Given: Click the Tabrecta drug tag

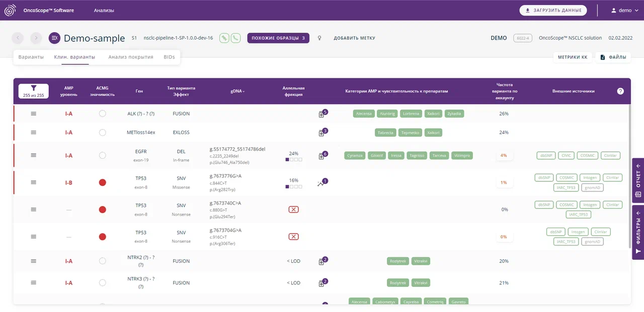Looking at the screenshot, I should tap(385, 133).
